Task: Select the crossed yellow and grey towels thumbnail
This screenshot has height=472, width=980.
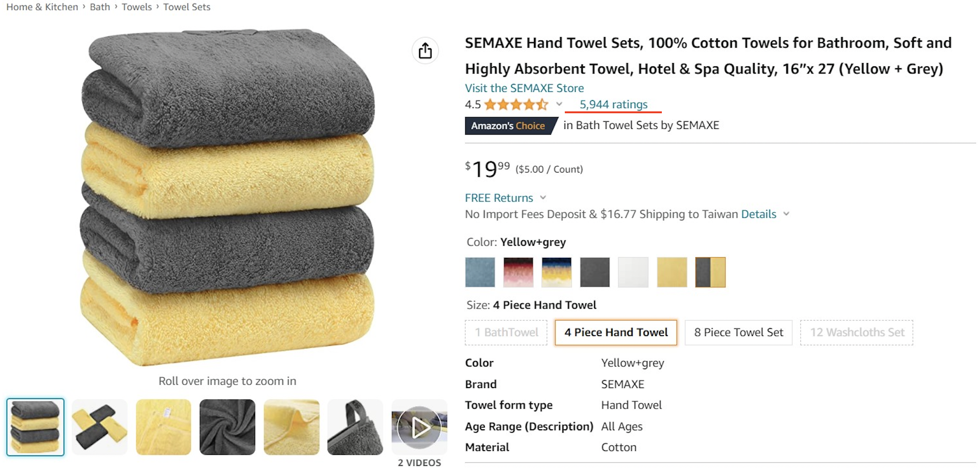Action: (99, 427)
